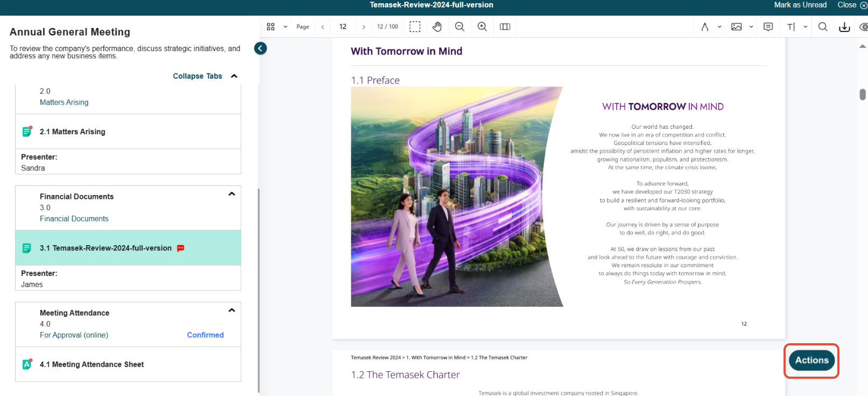Open the Actions menu button

811,360
